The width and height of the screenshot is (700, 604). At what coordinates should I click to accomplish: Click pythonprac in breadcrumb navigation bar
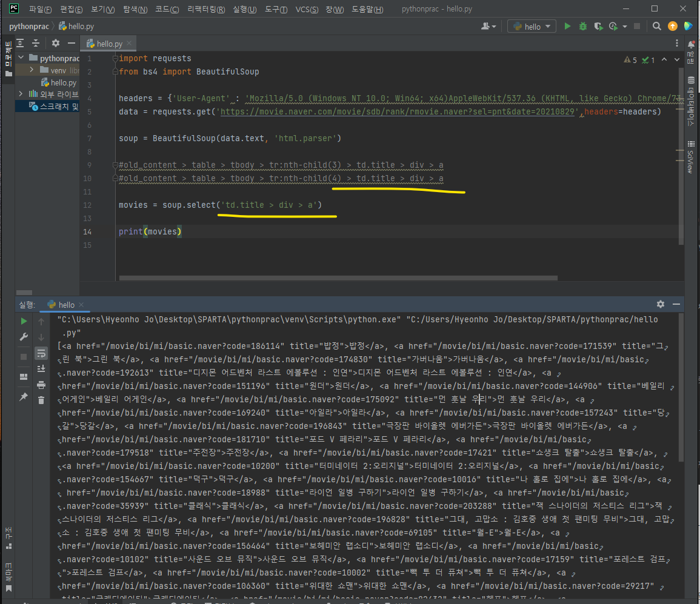[29, 26]
